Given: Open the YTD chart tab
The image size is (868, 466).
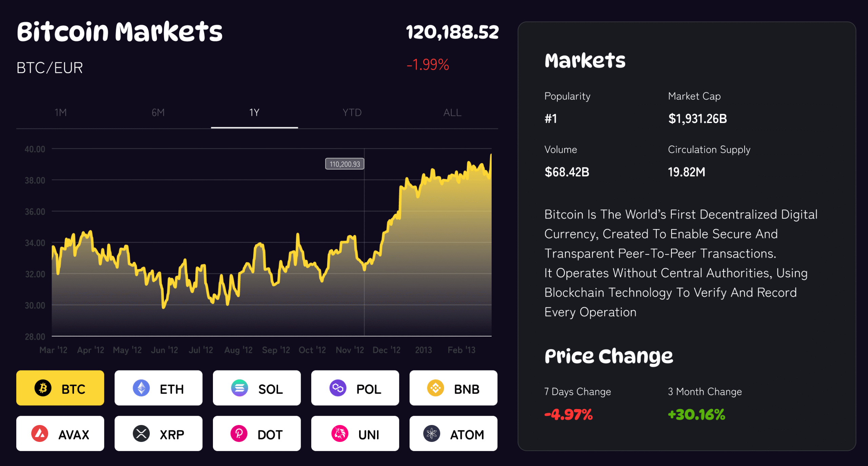Looking at the screenshot, I should tap(352, 113).
